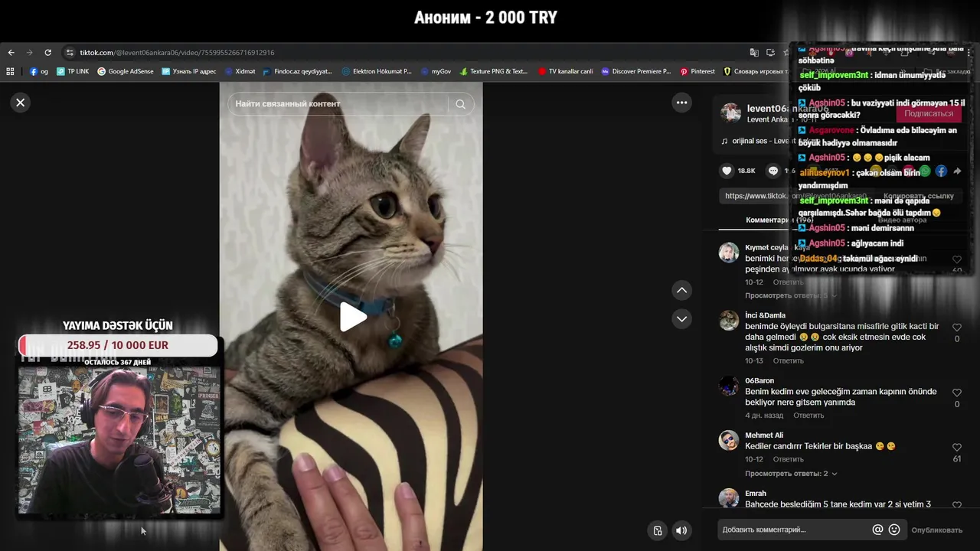Viewport: 980px width, 551px height.
Task: Close the TikTok video viewer
Action: pos(21,103)
